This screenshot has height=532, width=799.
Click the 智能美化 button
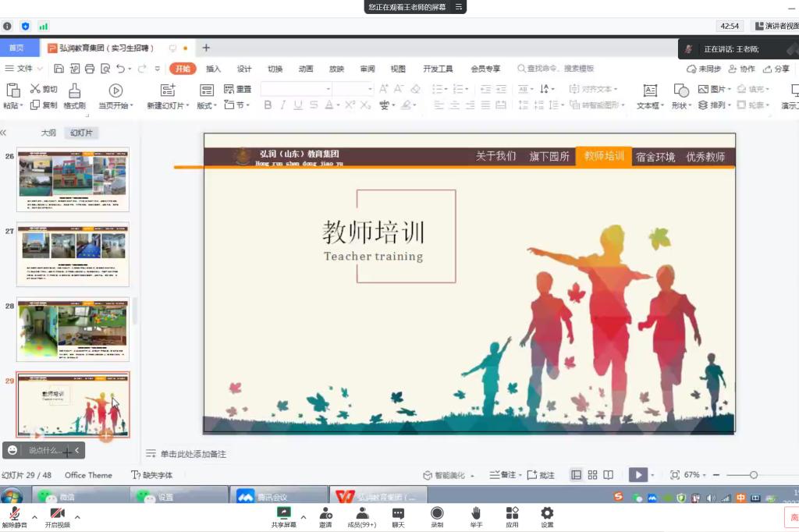click(444, 475)
